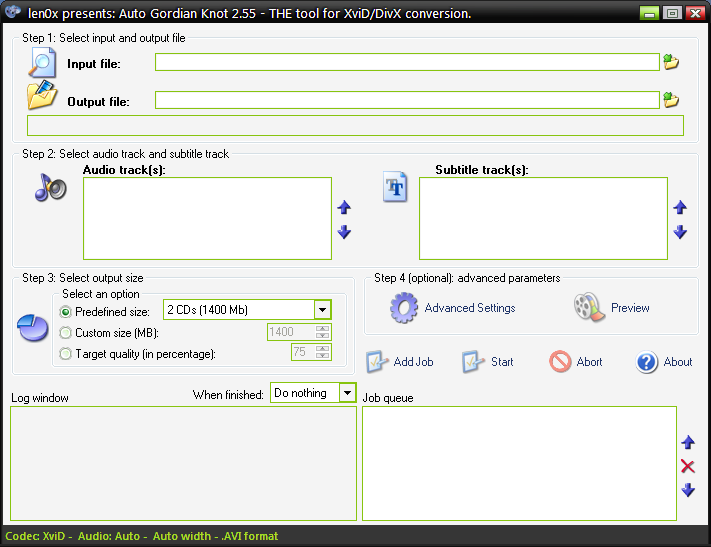Click the folder film icon beside Output file
This screenshot has width=711, height=547.
pos(42,95)
